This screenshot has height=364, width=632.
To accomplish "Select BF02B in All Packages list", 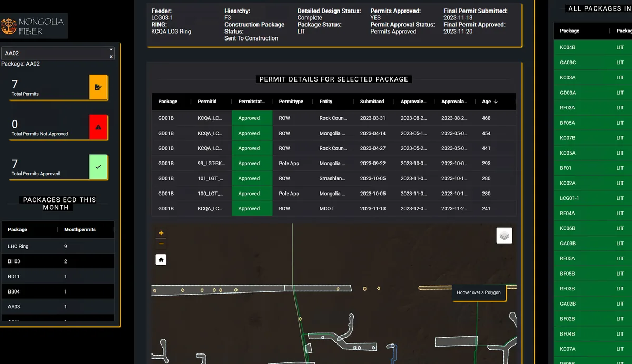I will coord(592,319).
